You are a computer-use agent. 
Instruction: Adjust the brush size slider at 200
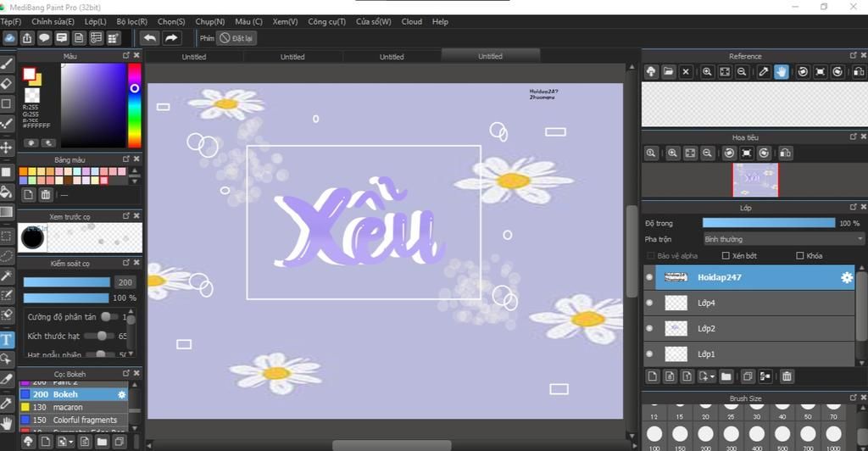[66, 282]
